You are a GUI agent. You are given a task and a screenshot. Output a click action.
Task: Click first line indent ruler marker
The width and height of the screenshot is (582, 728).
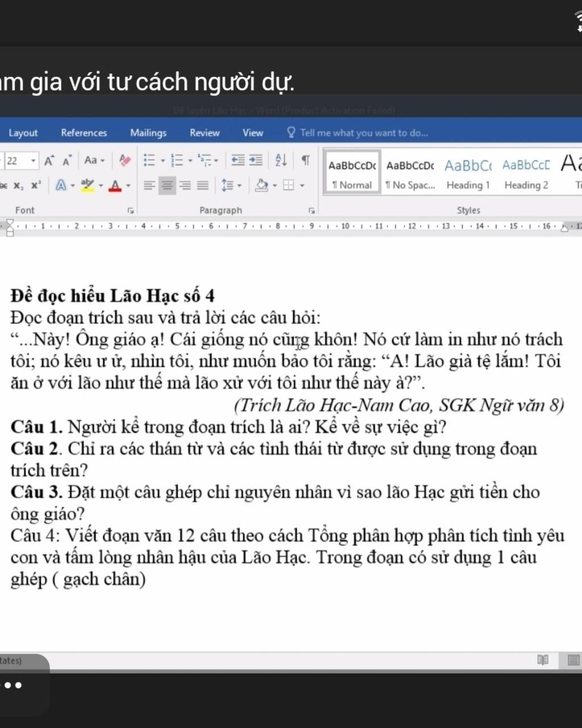10,224
